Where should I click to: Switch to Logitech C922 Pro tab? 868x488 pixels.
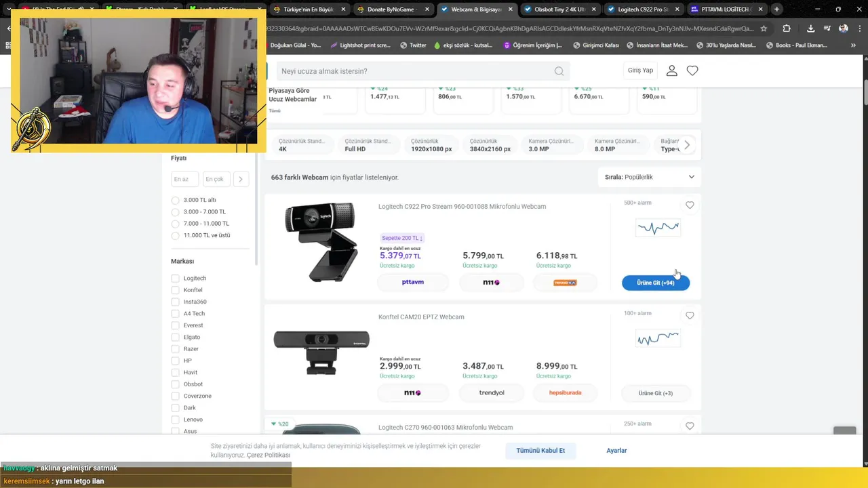[x=644, y=9]
